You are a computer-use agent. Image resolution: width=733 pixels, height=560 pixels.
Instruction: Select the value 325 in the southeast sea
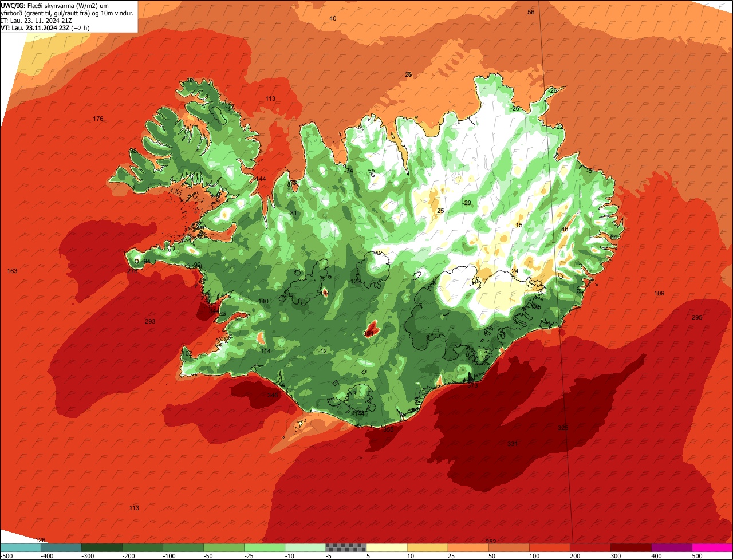563,428
